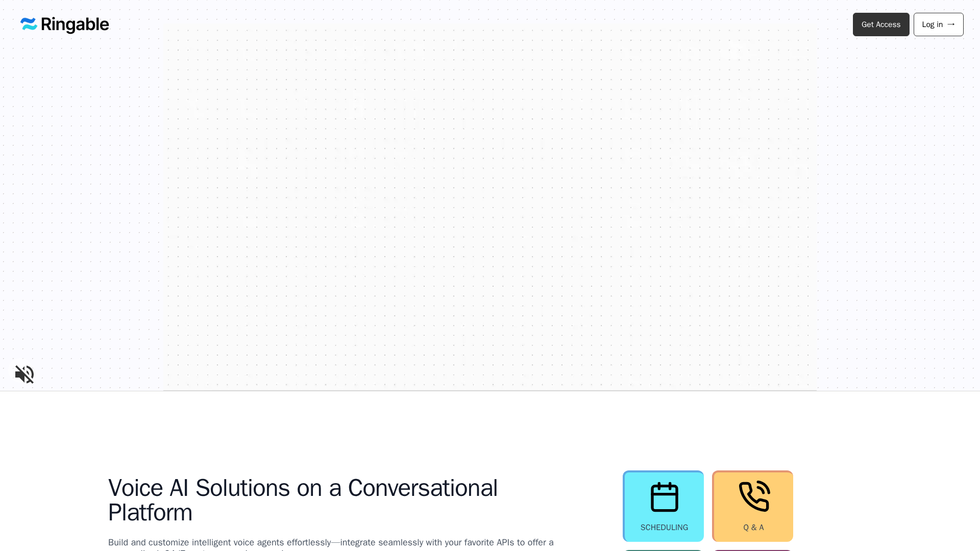Click the ringing phone icon in Q & A
Screen dimensions: 980x551
point(754,496)
